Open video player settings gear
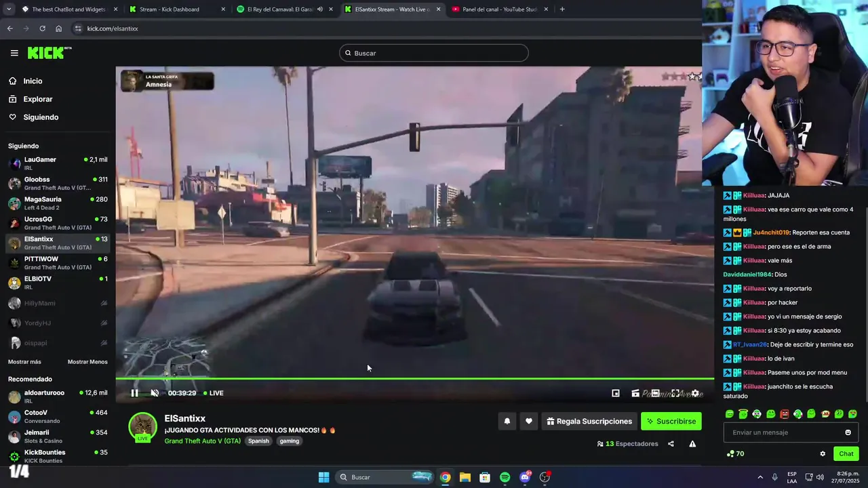Viewport: 868px width, 488px height. tap(695, 393)
